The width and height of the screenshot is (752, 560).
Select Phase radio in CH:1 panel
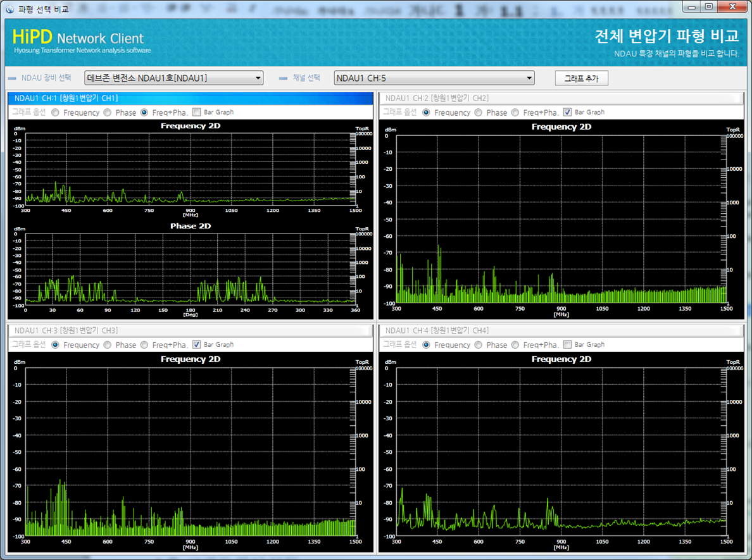pyautogui.click(x=108, y=112)
